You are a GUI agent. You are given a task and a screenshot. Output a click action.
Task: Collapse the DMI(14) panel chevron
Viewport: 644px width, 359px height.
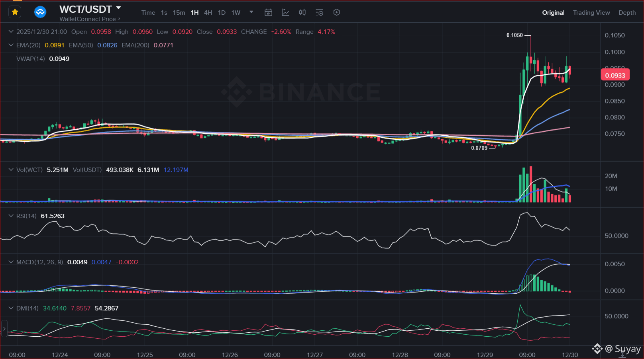[x=11, y=308]
